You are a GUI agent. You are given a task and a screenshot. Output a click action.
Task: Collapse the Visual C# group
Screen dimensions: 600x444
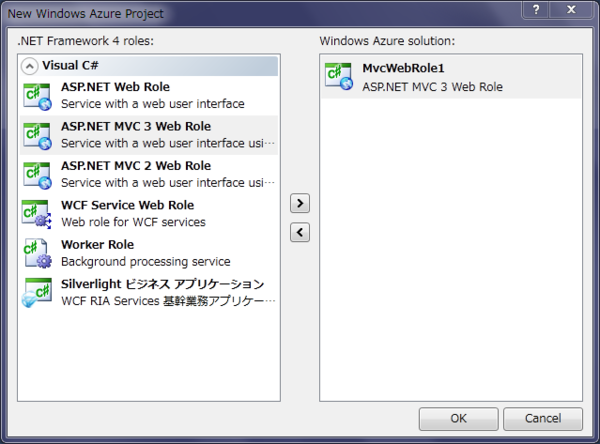(x=29, y=66)
